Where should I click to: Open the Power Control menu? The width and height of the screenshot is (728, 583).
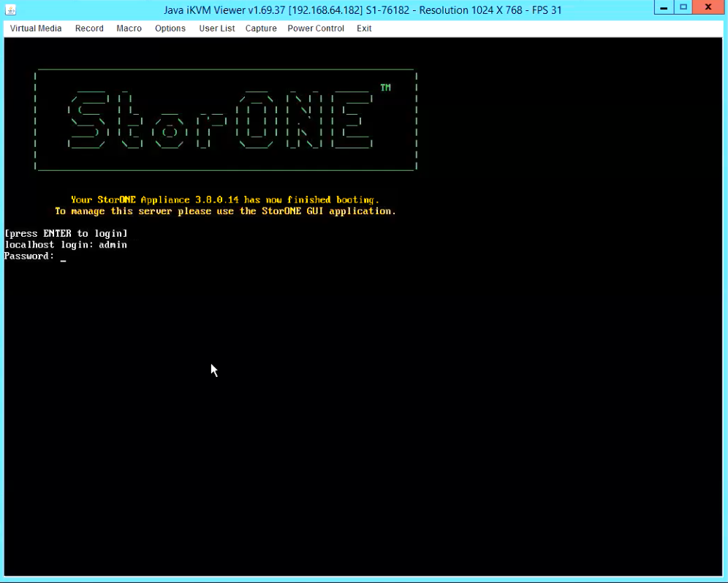(316, 28)
